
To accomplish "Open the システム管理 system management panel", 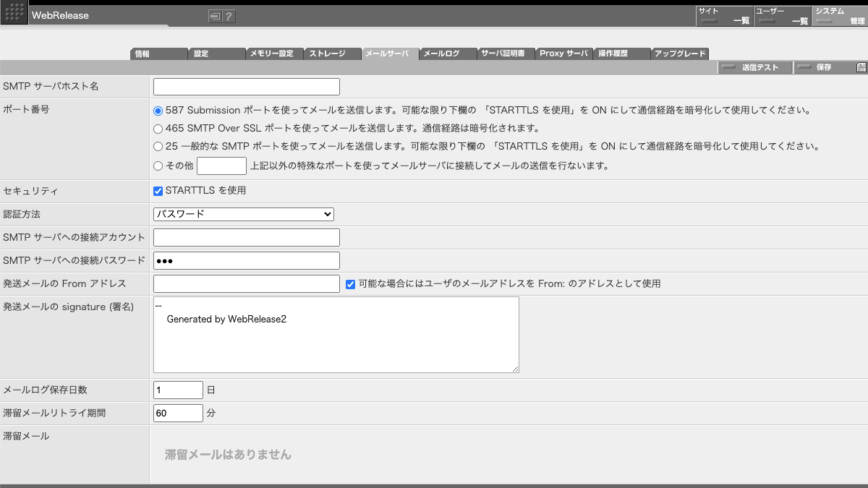I will [x=839, y=14].
